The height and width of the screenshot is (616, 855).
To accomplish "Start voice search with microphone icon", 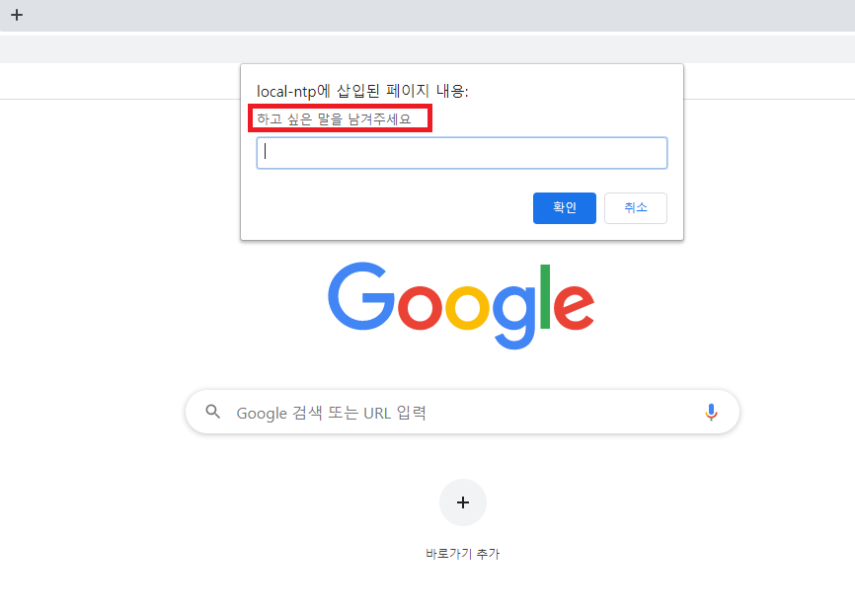I will tap(711, 412).
